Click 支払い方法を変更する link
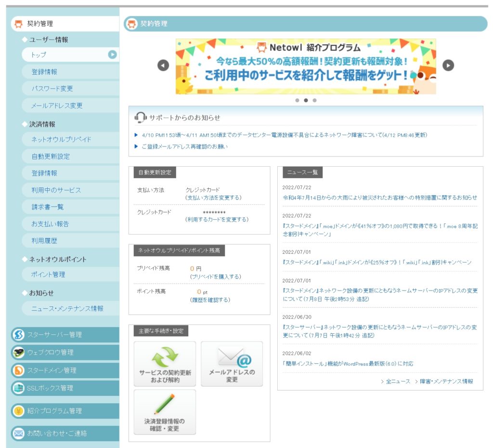Viewport: 493px width, 448px height. click(213, 198)
